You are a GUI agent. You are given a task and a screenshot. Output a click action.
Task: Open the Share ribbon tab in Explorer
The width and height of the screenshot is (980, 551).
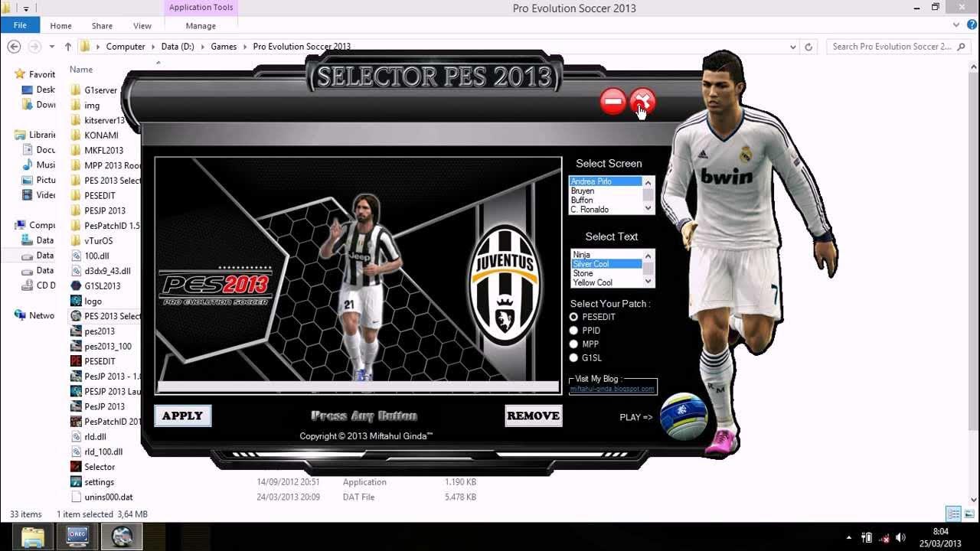[102, 25]
